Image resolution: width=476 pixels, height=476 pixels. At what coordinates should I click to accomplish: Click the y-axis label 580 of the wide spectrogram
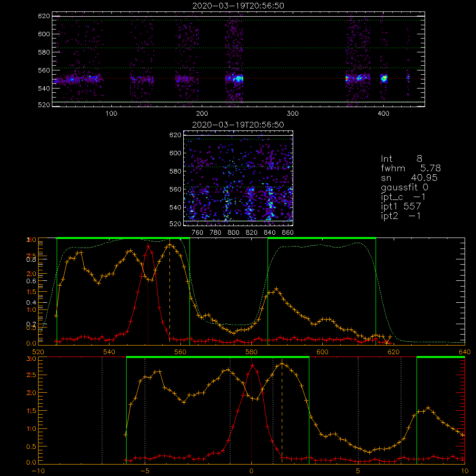[x=44, y=52]
